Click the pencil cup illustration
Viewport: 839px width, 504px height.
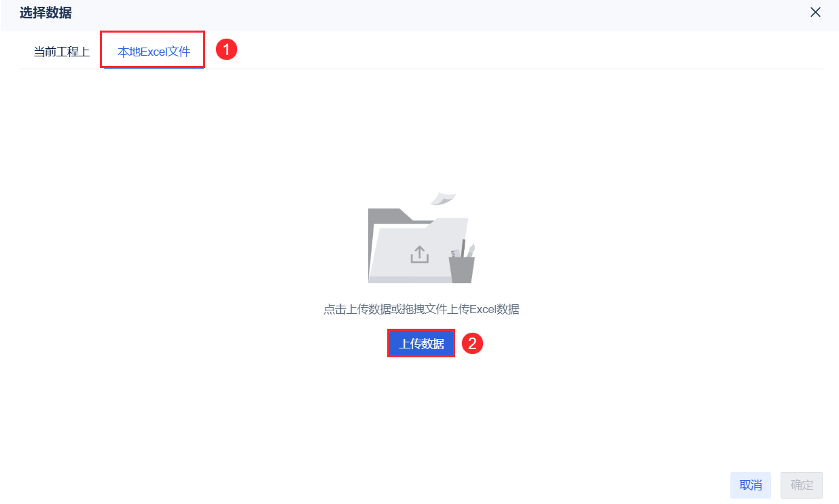coord(462,269)
